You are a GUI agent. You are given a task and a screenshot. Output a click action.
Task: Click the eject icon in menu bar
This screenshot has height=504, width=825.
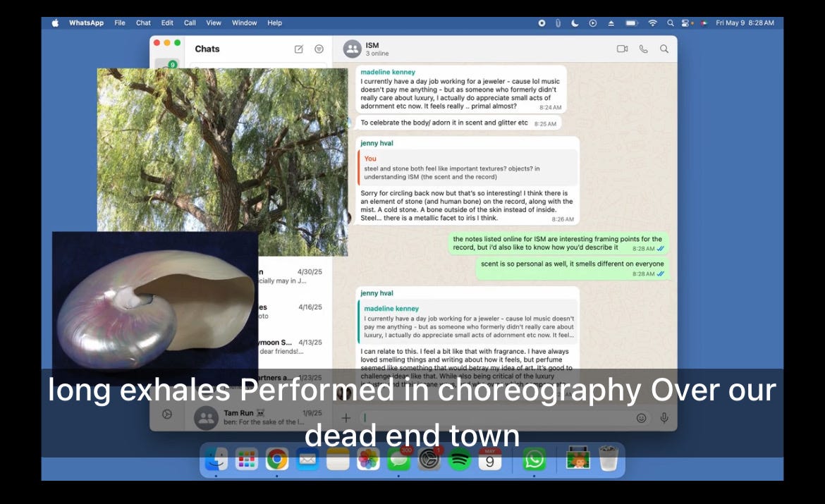point(611,23)
